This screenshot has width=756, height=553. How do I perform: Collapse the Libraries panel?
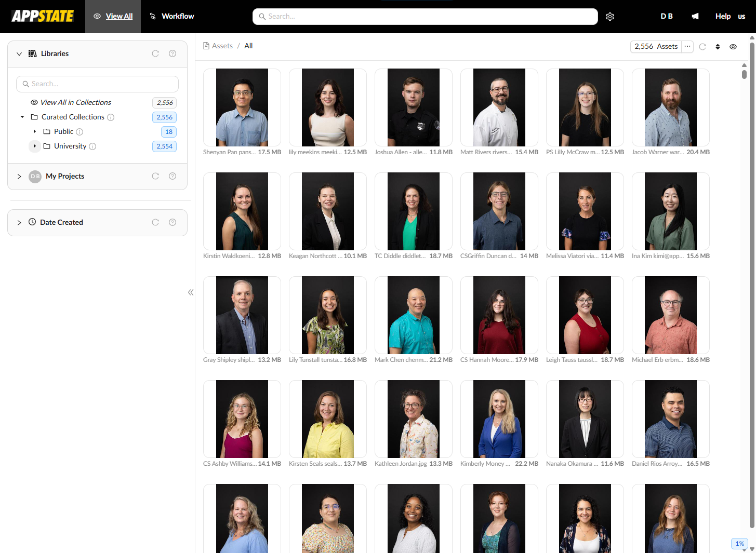click(19, 54)
